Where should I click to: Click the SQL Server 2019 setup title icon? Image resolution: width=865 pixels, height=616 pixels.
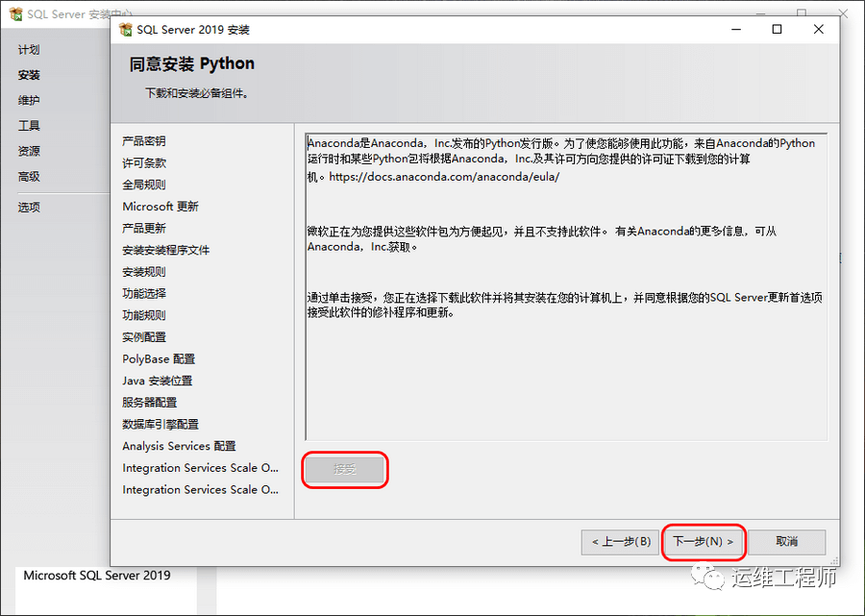[126, 29]
